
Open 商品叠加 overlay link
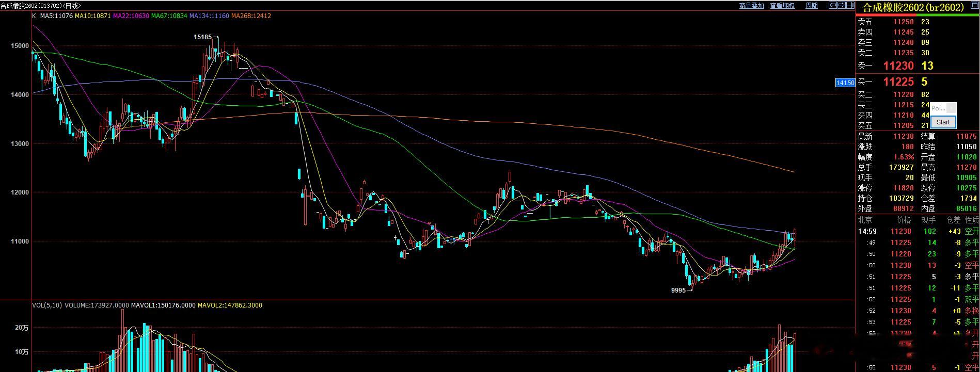pos(751,6)
